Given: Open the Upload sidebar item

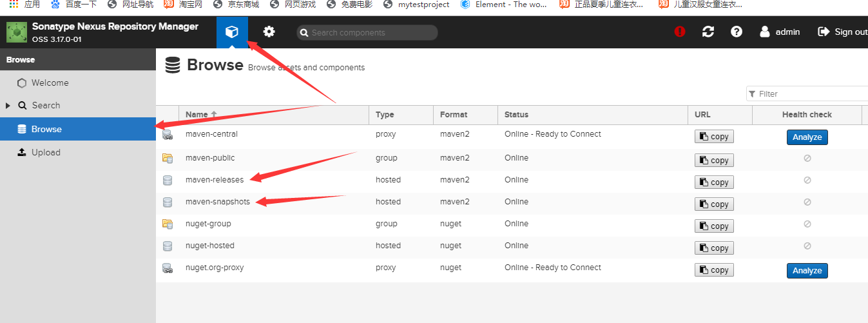Looking at the screenshot, I should 78,152.
